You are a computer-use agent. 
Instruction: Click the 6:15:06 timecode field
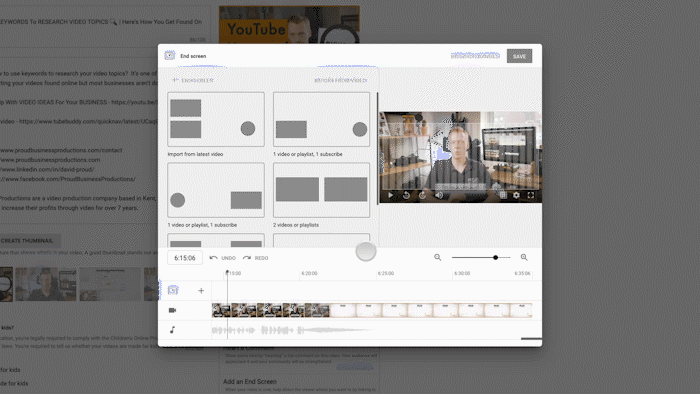point(185,258)
